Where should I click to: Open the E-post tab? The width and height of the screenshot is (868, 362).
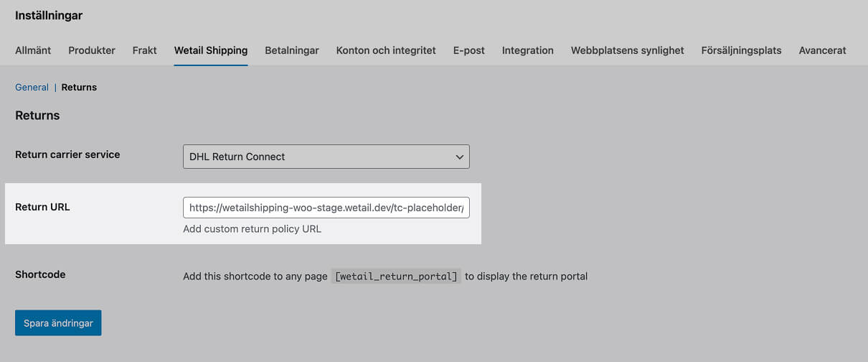[x=468, y=50]
